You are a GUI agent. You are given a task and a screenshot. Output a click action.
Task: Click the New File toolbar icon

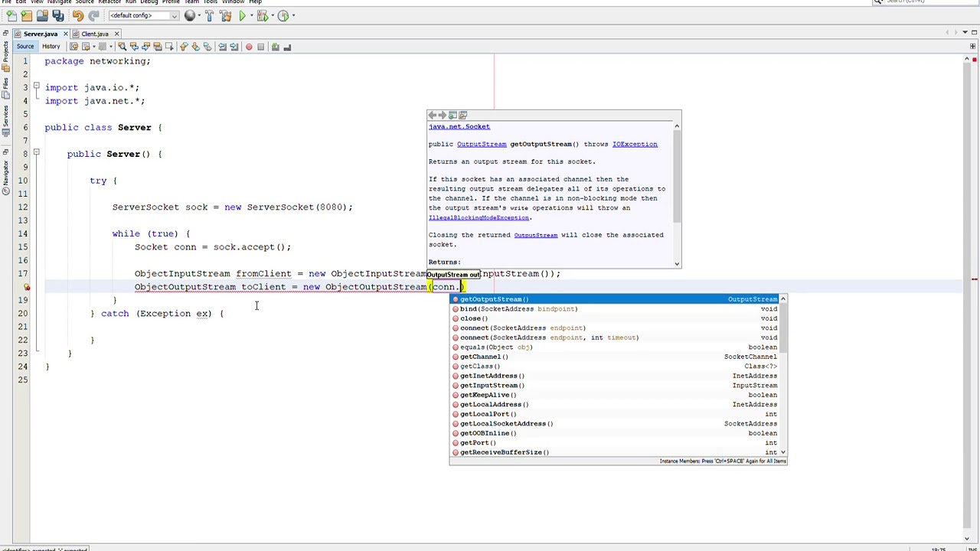[x=10, y=15]
